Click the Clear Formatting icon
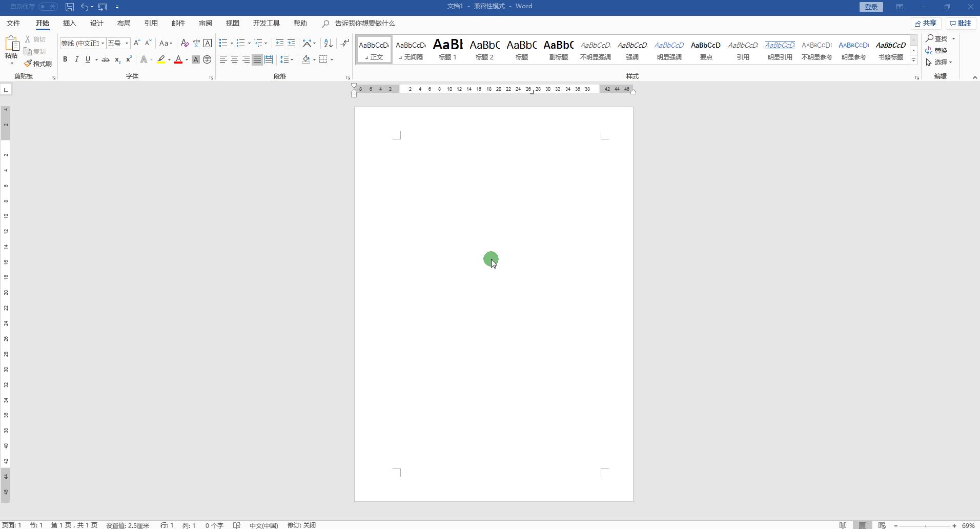 click(x=185, y=43)
